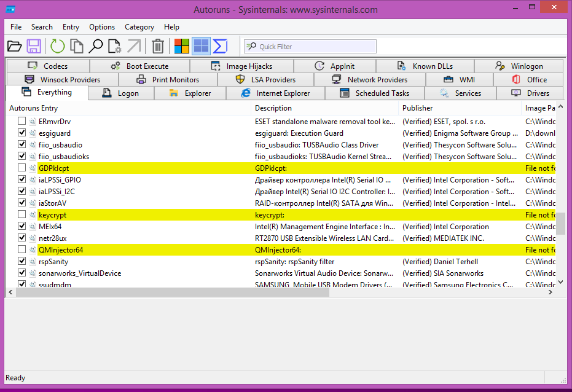572x392 pixels.
Task: Click the vertical scrollbar down arrow
Action: [561, 282]
